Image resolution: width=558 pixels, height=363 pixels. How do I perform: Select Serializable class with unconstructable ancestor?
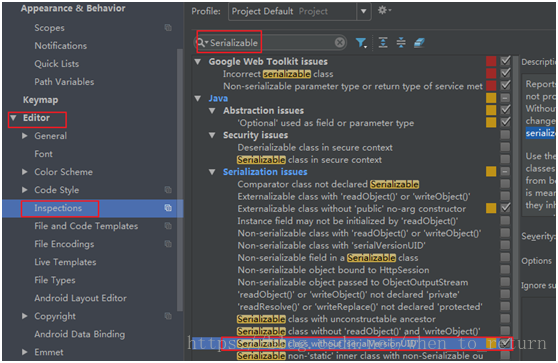[336, 319]
